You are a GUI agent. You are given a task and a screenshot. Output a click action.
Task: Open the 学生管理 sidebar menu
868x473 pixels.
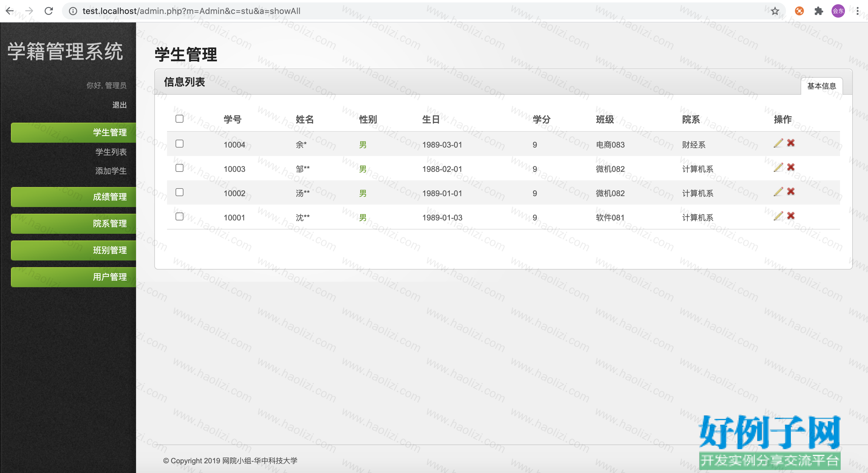point(73,133)
